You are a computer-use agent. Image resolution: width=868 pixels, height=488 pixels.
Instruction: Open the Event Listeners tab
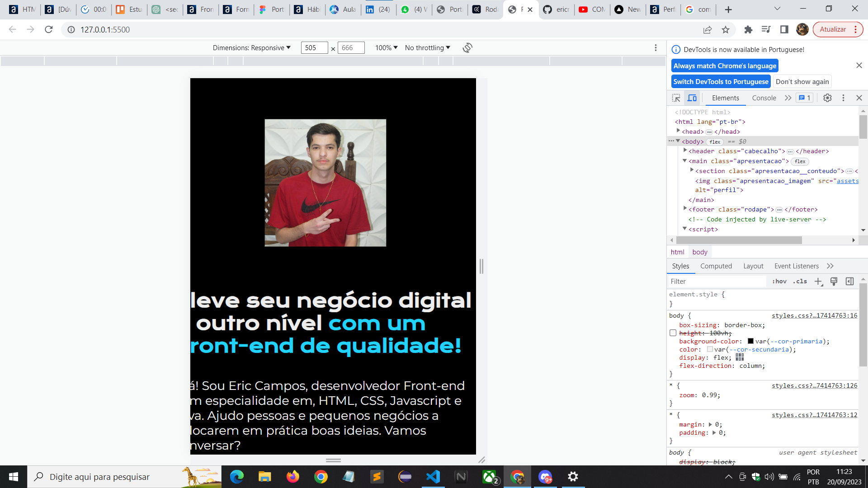pyautogui.click(x=797, y=266)
